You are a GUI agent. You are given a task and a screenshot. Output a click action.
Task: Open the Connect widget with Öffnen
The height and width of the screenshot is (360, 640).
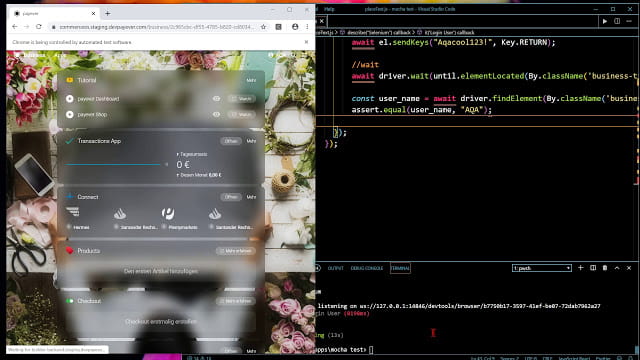231,197
